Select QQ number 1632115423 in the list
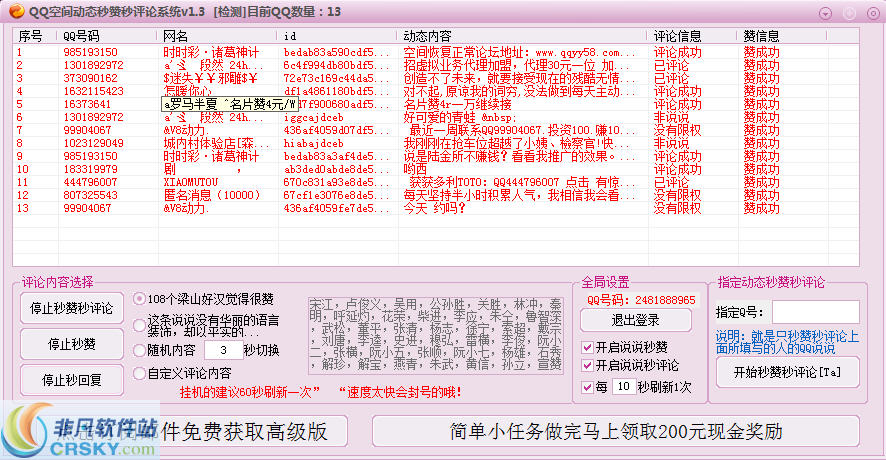This screenshot has height=460, width=886. 93,91
